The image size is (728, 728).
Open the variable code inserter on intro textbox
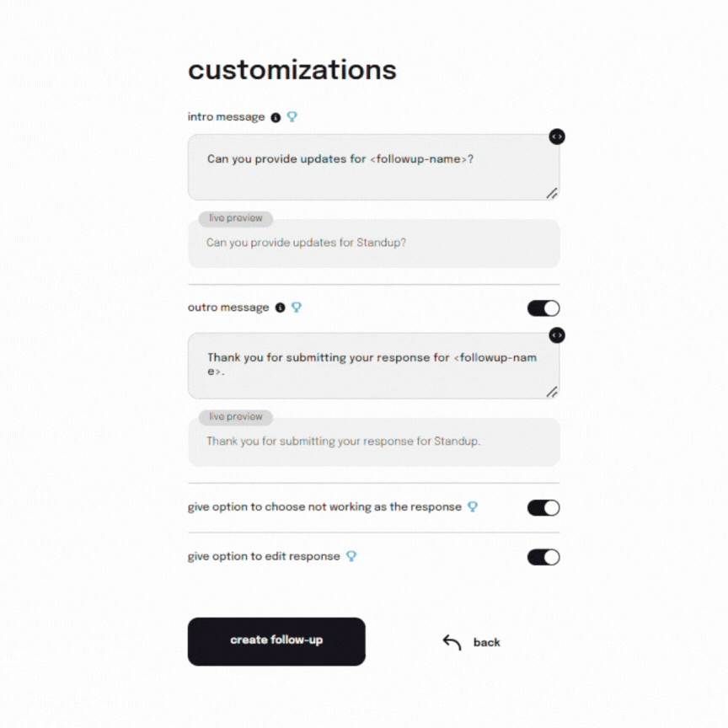point(557,136)
